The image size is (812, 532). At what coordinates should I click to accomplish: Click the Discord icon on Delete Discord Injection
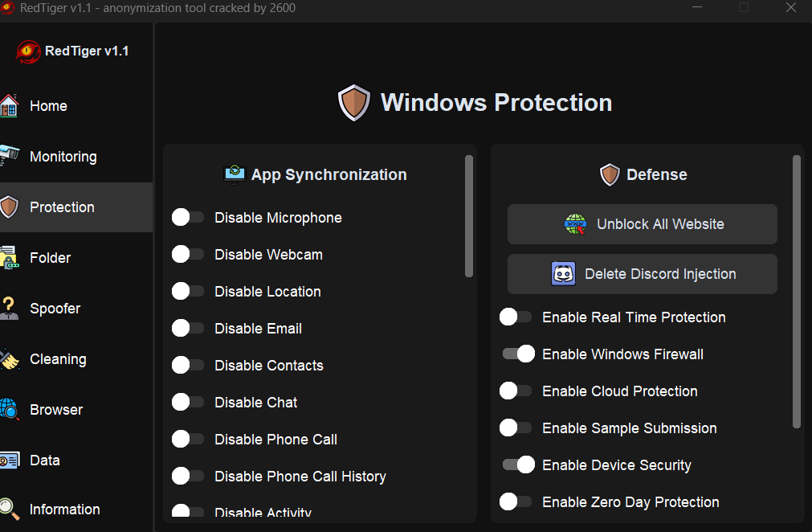point(564,273)
